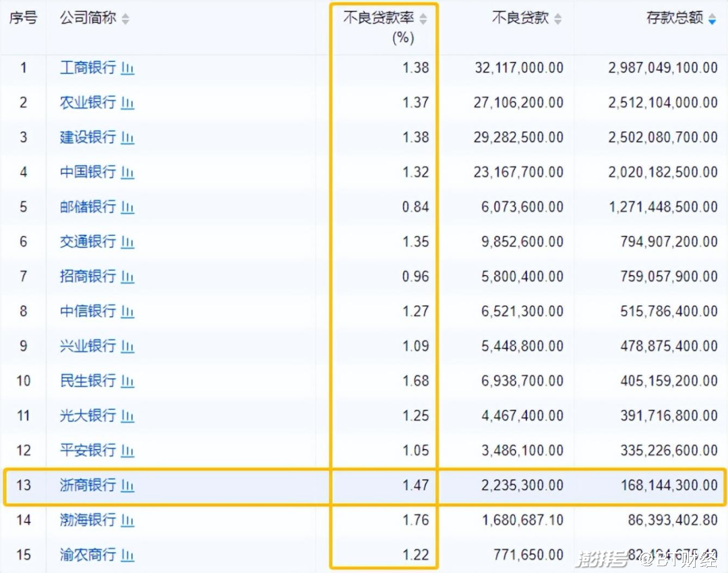This screenshot has width=728, height=573.
Task: Click 不良贷款 value 27,106,200.00
Action: [x=518, y=102]
